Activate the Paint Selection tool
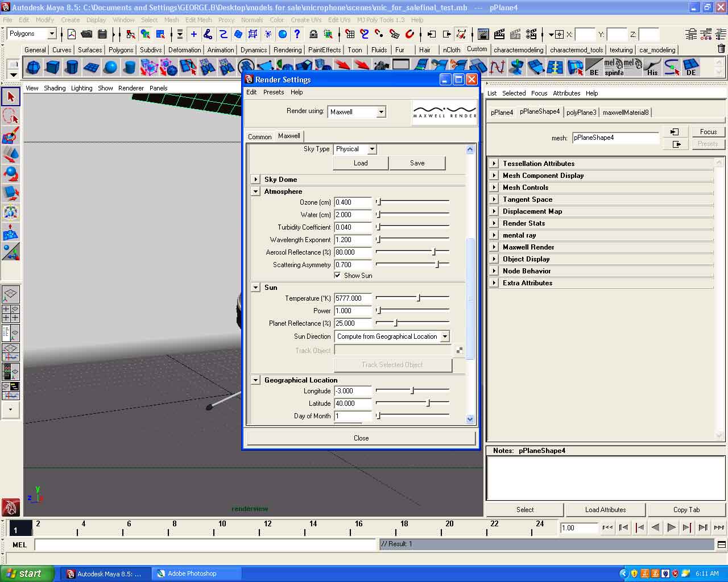Viewport: 728px width, 582px height. pyautogui.click(x=11, y=135)
